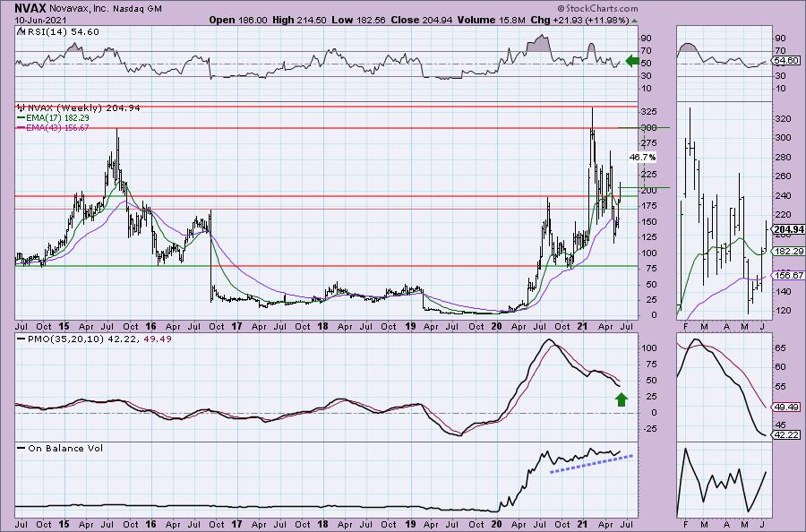Click the green EMA(17) legend line swatch
Screen dimensions: 806x532
(21, 117)
